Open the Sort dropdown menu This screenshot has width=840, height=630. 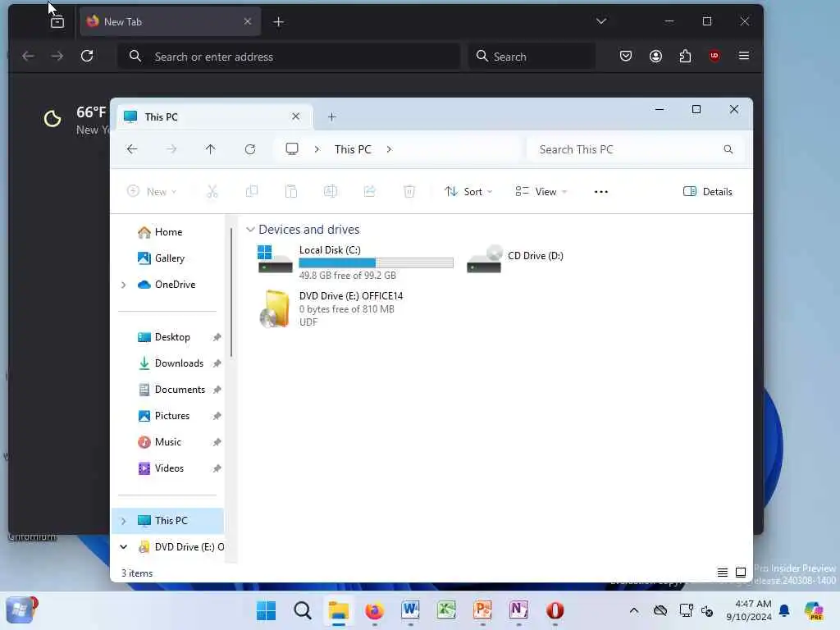[468, 192]
